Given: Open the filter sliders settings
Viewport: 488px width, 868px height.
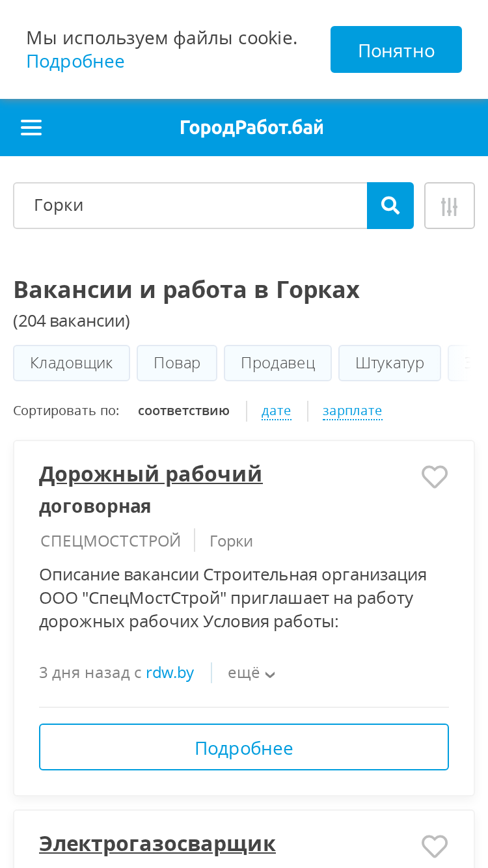Looking at the screenshot, I should (450, 206).
